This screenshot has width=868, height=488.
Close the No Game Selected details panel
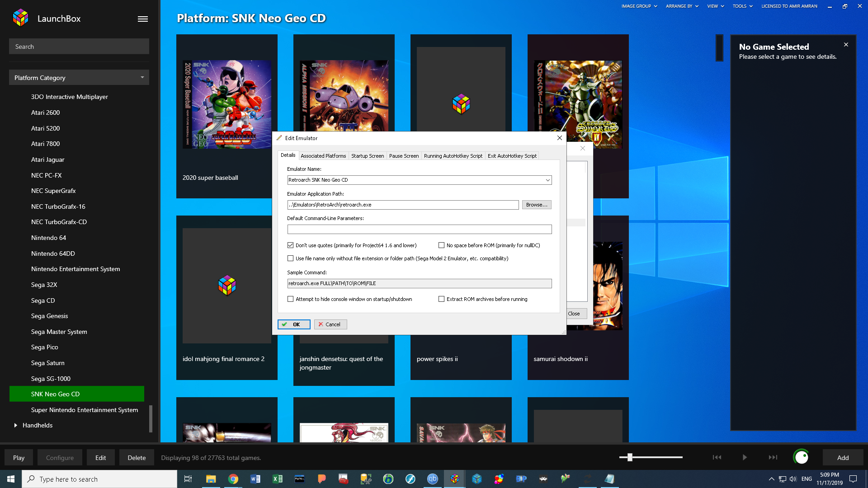pos(846,45)
